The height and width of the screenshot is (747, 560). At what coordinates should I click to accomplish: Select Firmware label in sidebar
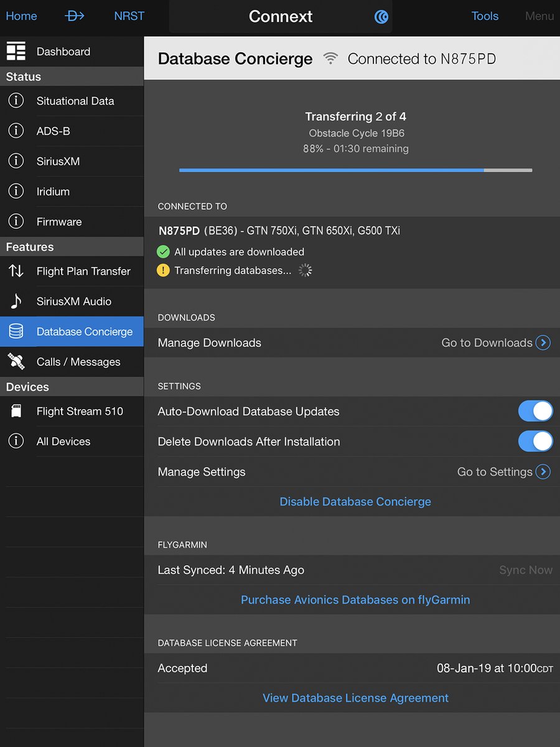[59, 222]
